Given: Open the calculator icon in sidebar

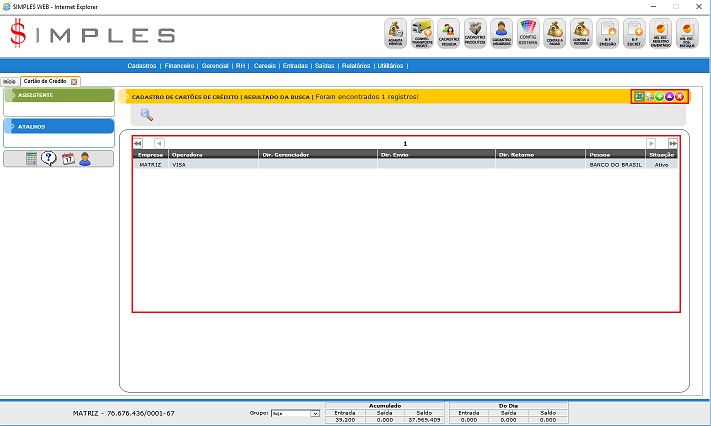Looking at the screenshot, I should click(31, 159).
